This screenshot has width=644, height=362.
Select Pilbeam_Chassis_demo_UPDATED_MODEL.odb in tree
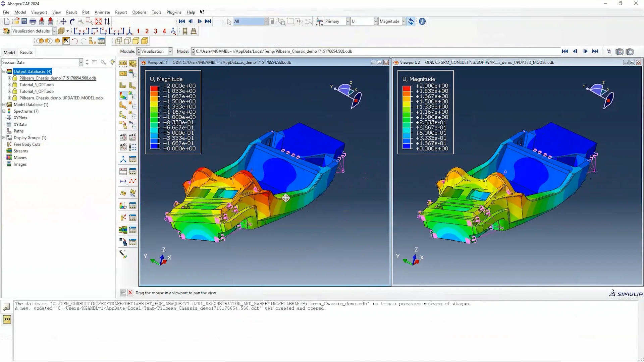coord(61,98)
